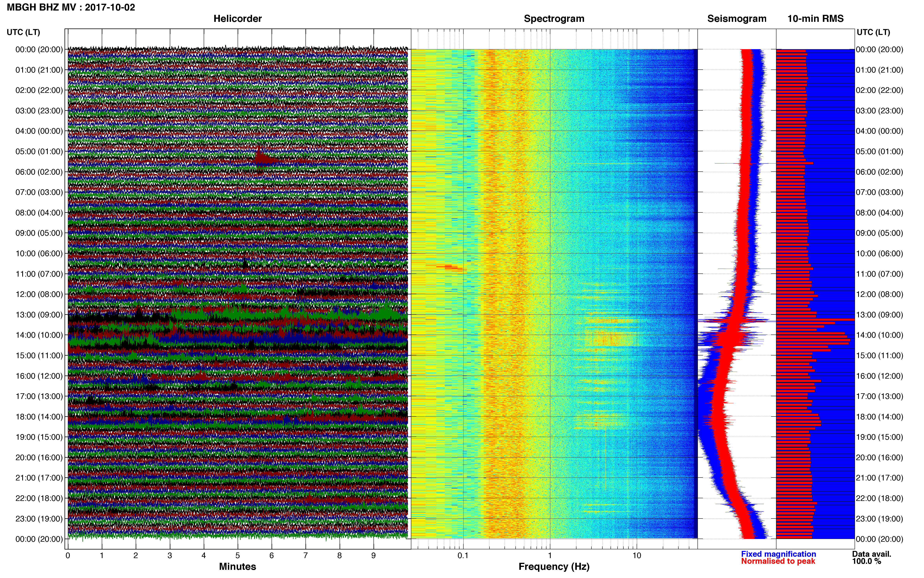
Task: Click the right UTC (LT) axis label
Action: [873, 32]
